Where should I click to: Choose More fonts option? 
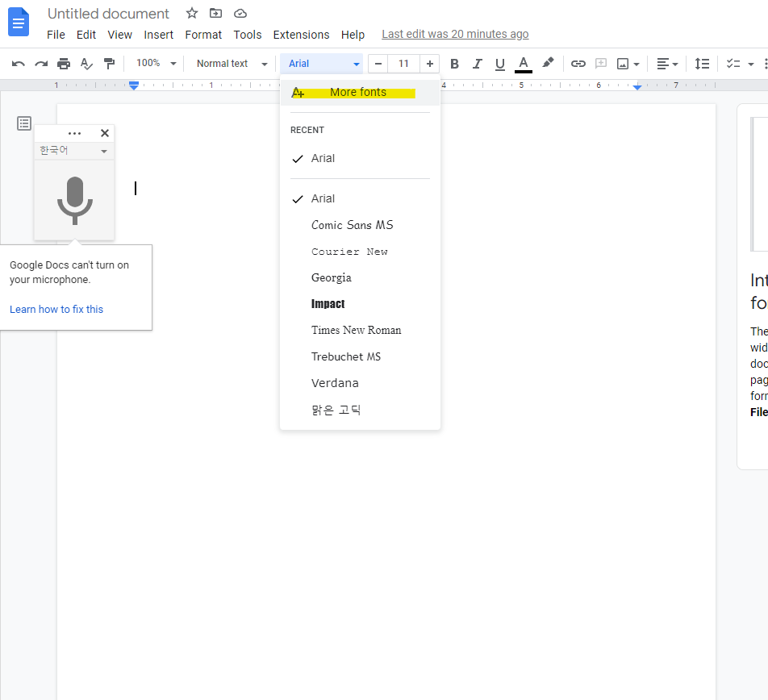click(x=360, y=93)
